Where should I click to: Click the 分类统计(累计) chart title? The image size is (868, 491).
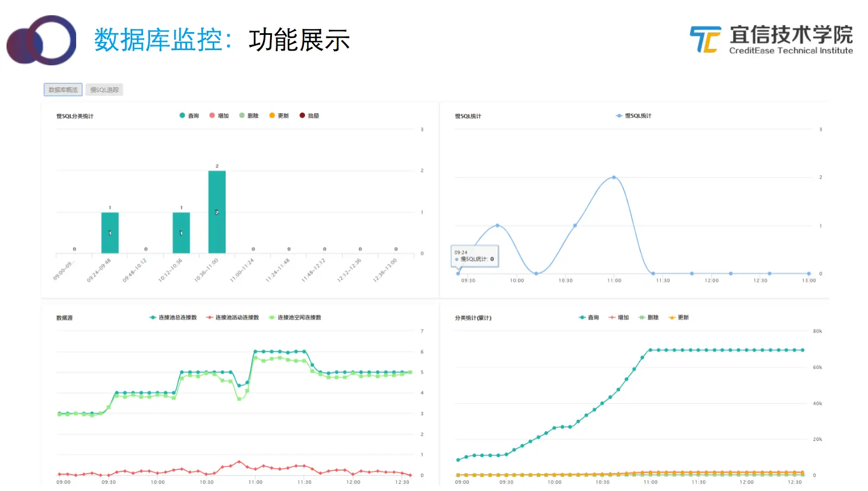coord(473,318)
